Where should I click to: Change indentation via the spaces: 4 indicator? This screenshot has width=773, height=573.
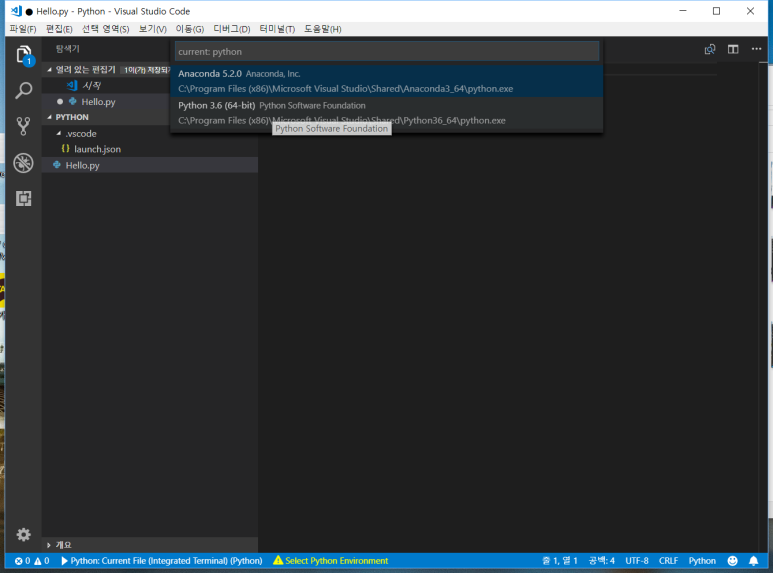pos(601,561)
